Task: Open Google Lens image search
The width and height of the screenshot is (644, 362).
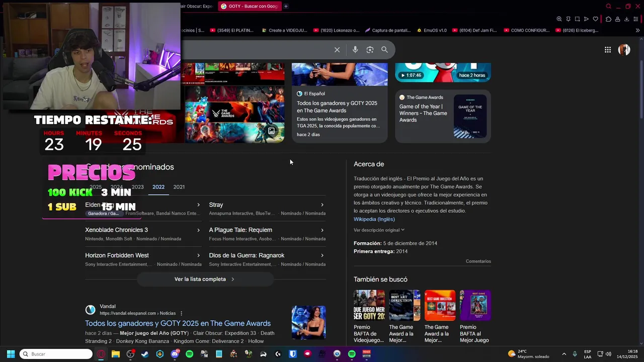Action: coord(370,49)
